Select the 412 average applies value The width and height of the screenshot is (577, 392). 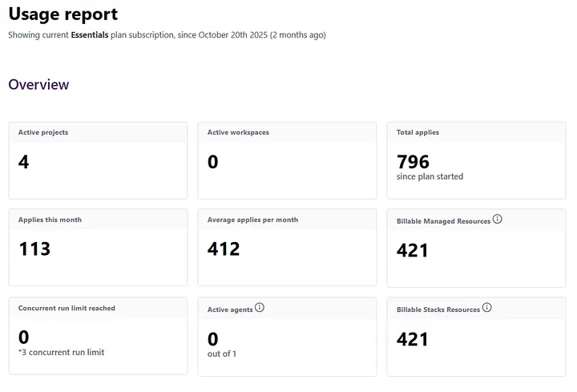(224, 249)
